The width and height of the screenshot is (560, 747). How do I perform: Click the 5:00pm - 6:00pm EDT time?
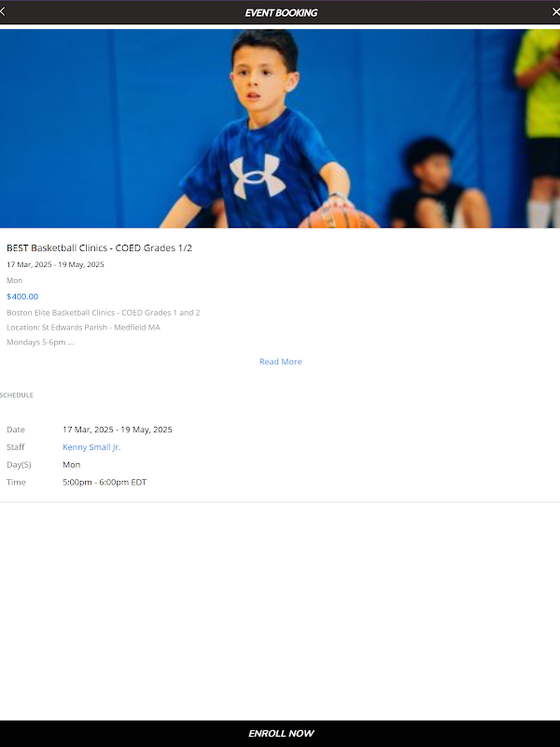pyautogui.click(x=105, y=482)
